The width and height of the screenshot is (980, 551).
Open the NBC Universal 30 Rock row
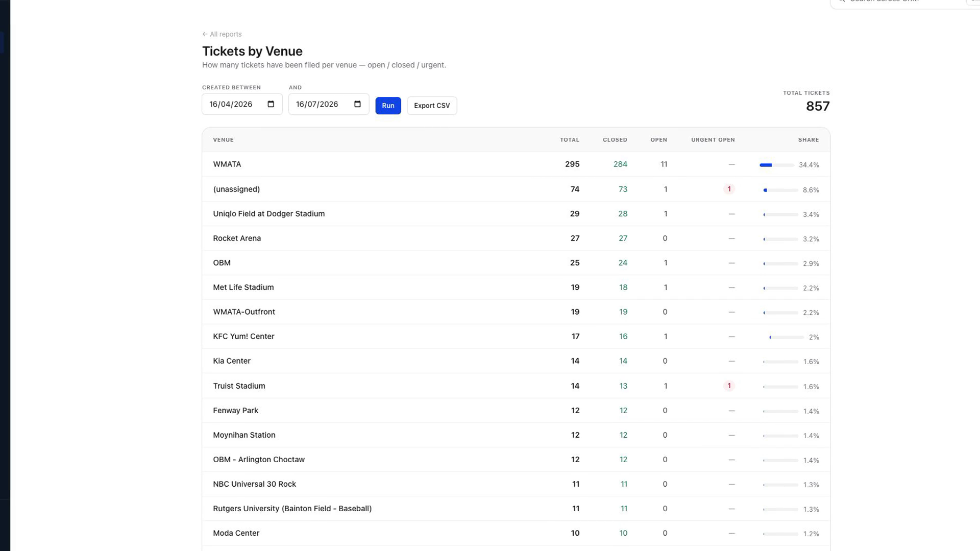pos(516,484)
